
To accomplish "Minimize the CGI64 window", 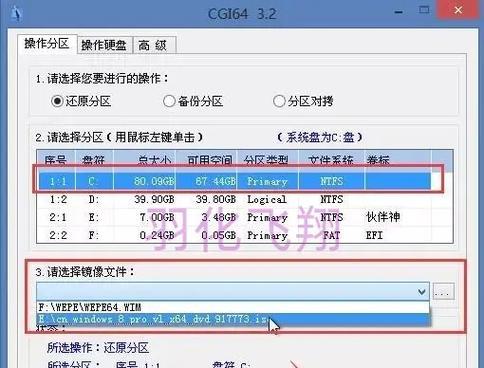I will 398,12.
